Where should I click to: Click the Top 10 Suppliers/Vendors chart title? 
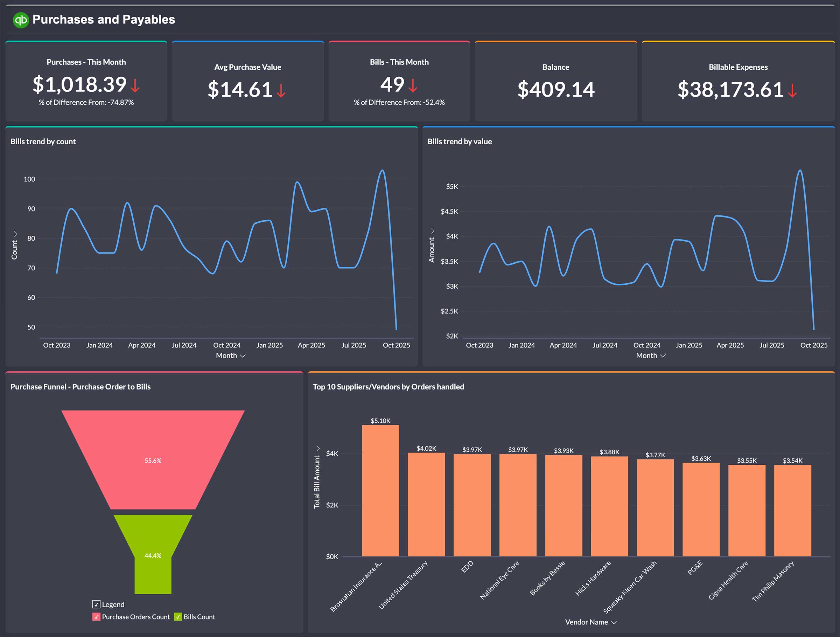(x=388, y=387)
